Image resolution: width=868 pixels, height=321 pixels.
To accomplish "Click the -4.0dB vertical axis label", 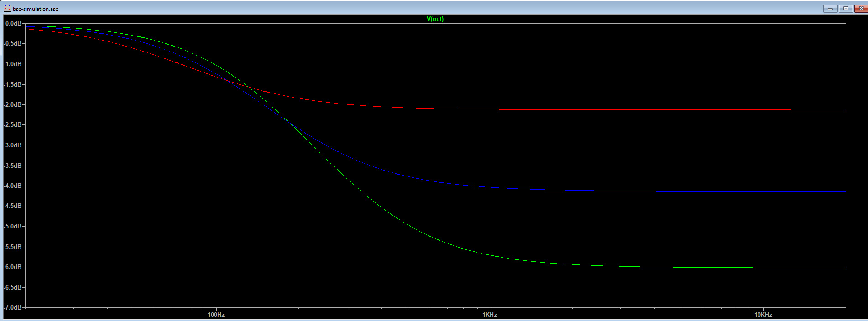I will click(x=13, y=186).
